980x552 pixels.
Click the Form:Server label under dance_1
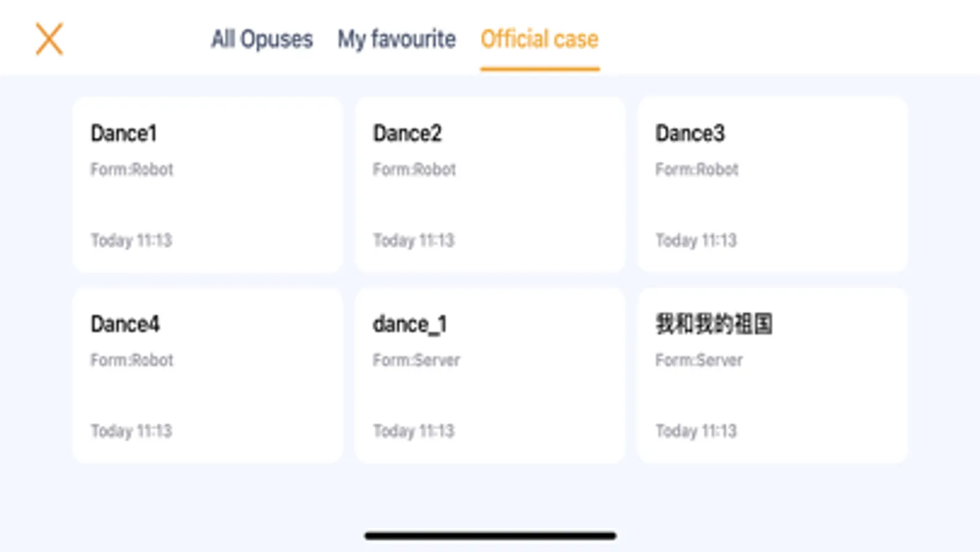[x=416, y=360]
